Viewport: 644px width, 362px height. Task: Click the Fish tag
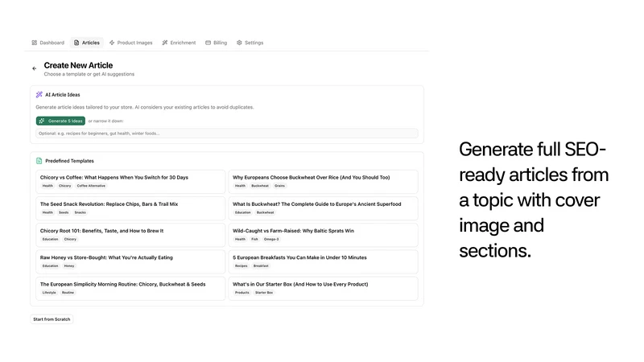coord(254,239)
